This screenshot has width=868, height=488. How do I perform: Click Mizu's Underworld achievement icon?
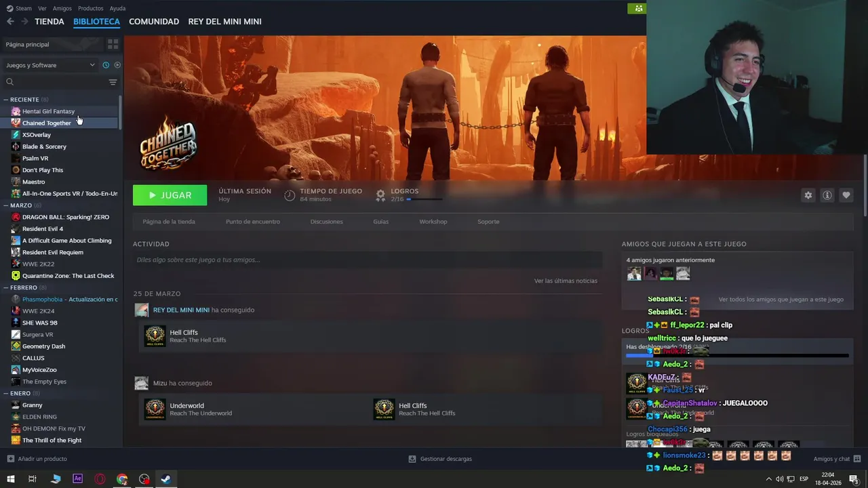[155, 409]
